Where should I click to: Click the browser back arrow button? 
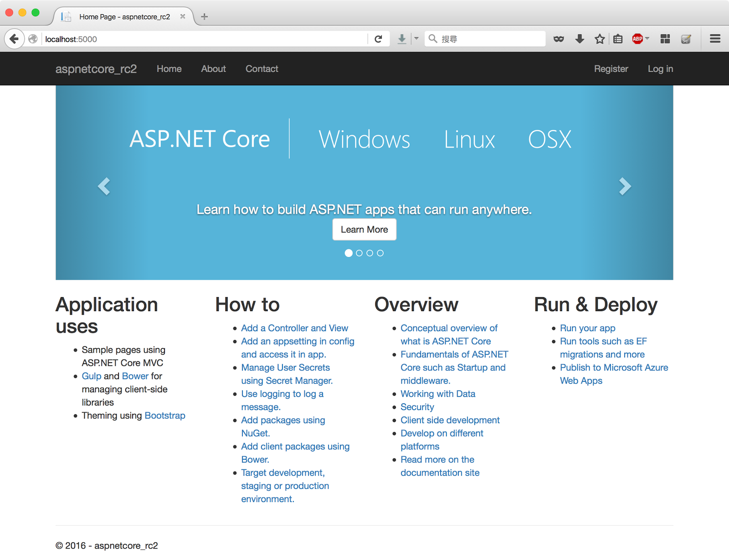[x=14, y=39]
